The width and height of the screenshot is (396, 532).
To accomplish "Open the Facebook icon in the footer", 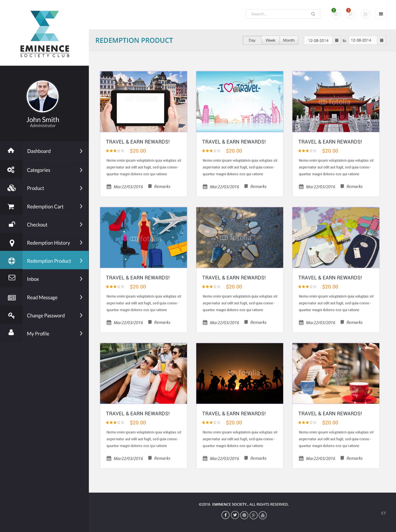I will click(x=226, y=515).
